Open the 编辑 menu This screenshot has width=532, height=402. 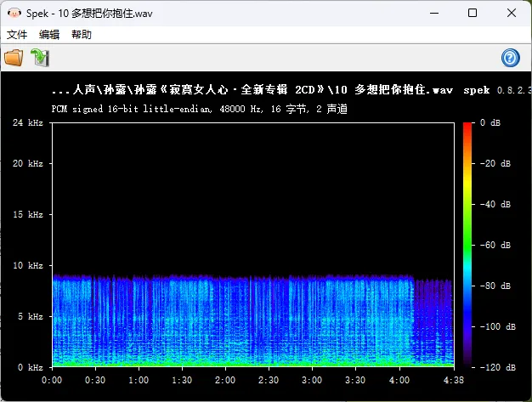49,35
